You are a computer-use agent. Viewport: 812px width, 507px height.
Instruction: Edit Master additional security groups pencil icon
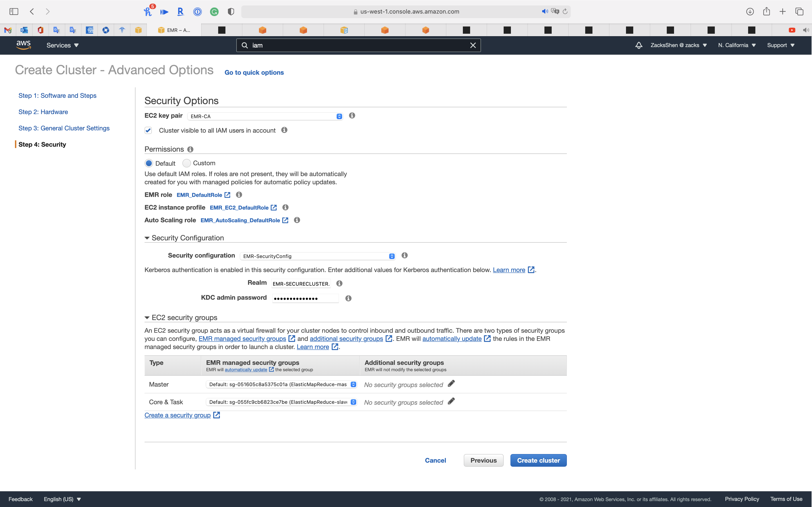point(451,384)
